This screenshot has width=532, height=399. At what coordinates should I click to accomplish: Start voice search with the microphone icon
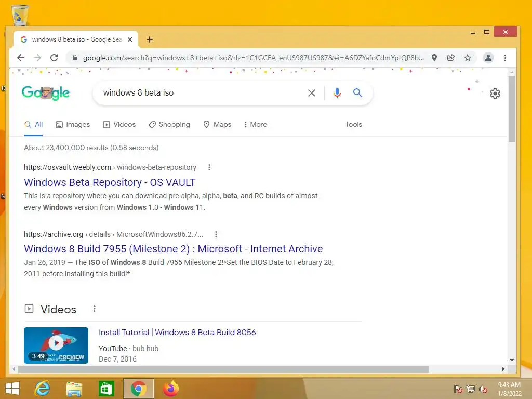337,92
